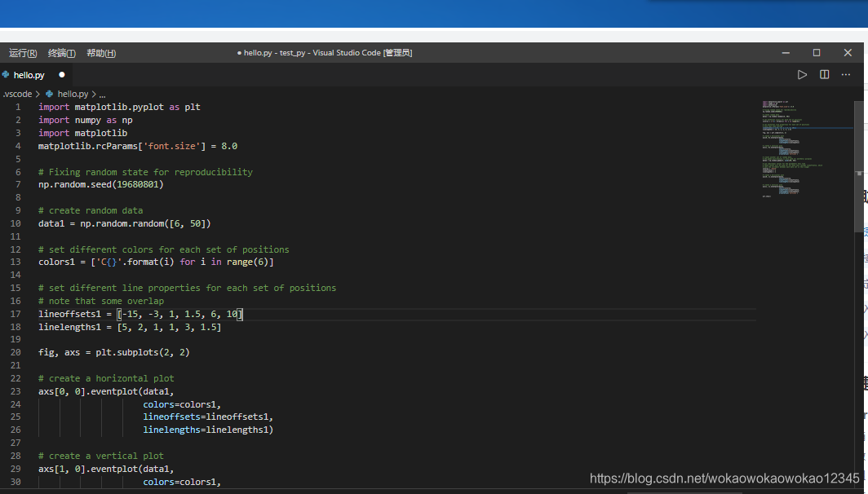Screen dimensions: 868x494
Task: Run the Python file using the play icon
Action: [x=802, y=73]
